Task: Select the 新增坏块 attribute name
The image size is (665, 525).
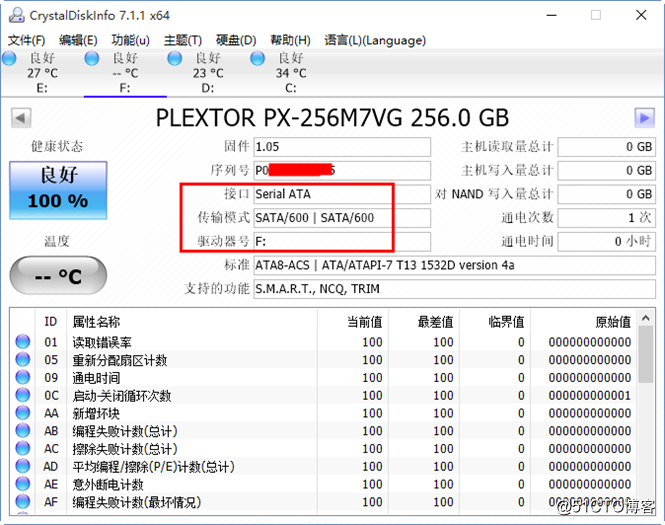Action: point(96,413)
